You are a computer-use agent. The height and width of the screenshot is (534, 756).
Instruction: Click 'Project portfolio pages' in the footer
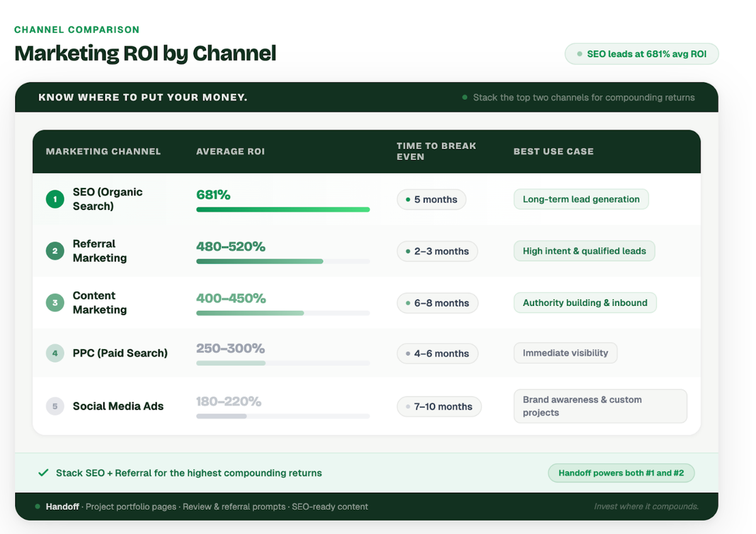(x=131, y=507)
